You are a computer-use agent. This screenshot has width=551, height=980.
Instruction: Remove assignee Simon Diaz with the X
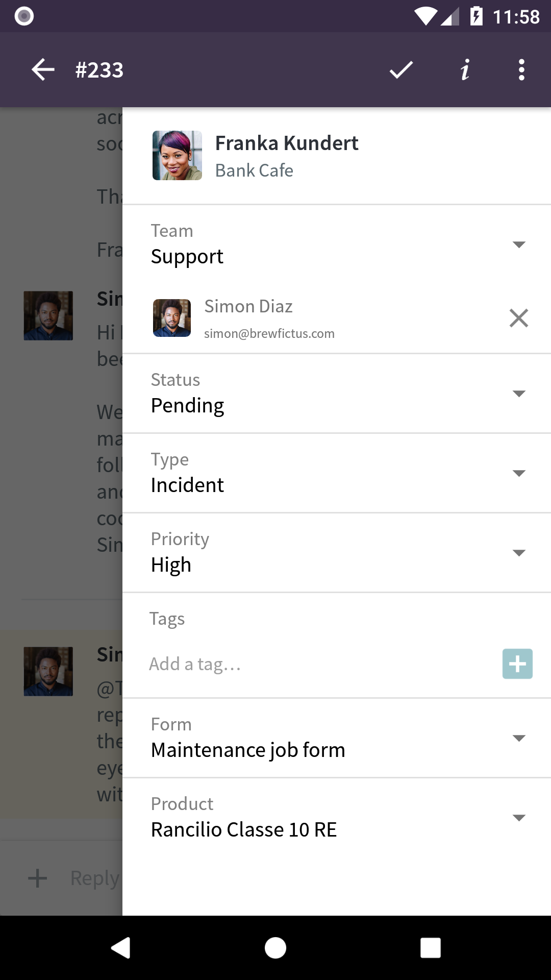(x=519, y=318)
